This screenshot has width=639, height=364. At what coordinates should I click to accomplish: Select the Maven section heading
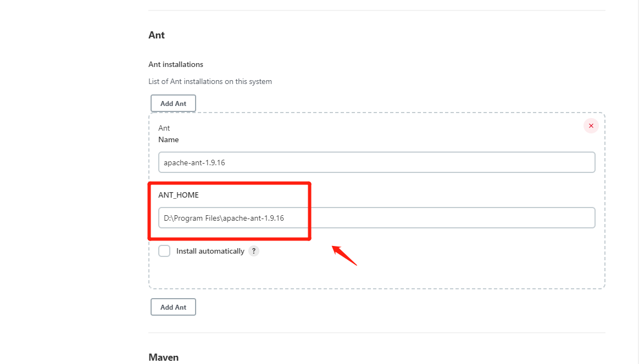click(x=163, y=357)
